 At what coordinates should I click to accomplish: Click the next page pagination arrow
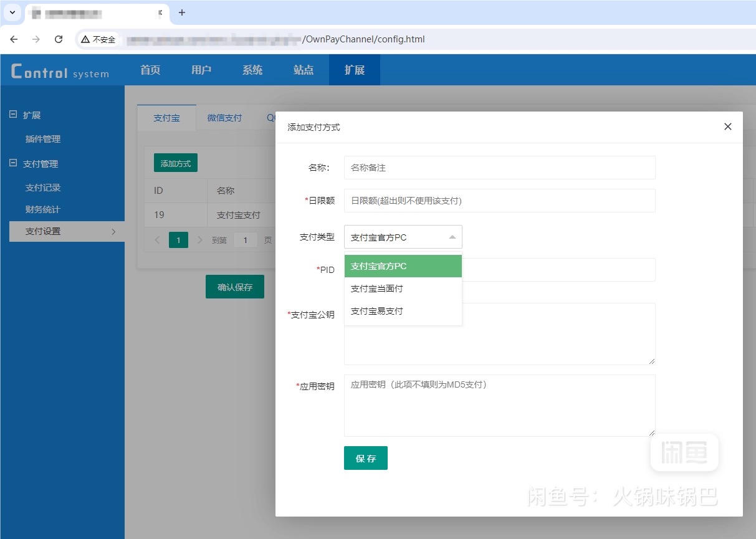coord(199,240)
